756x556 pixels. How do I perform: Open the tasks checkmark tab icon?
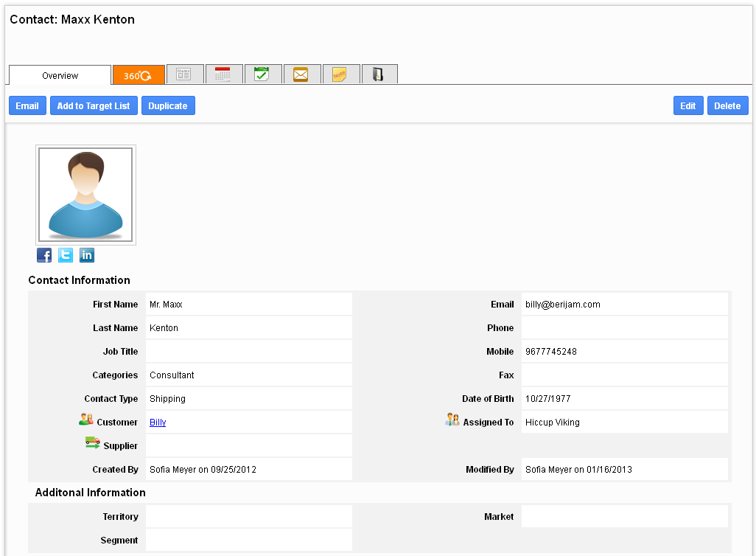[262, 74]
